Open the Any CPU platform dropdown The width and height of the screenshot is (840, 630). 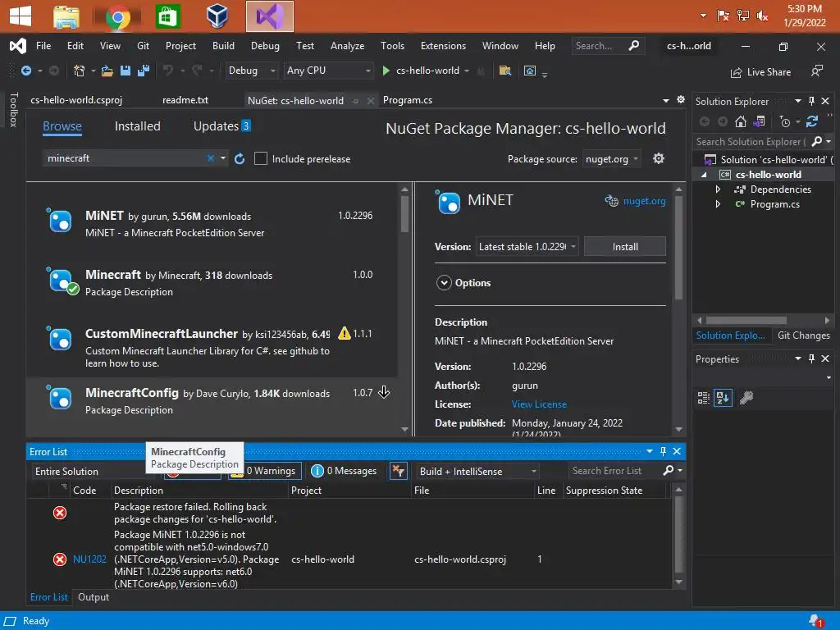click(328, 71)
